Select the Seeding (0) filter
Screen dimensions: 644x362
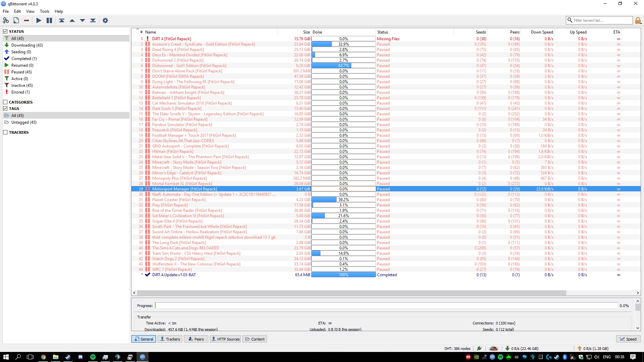(x=66, y=52)
